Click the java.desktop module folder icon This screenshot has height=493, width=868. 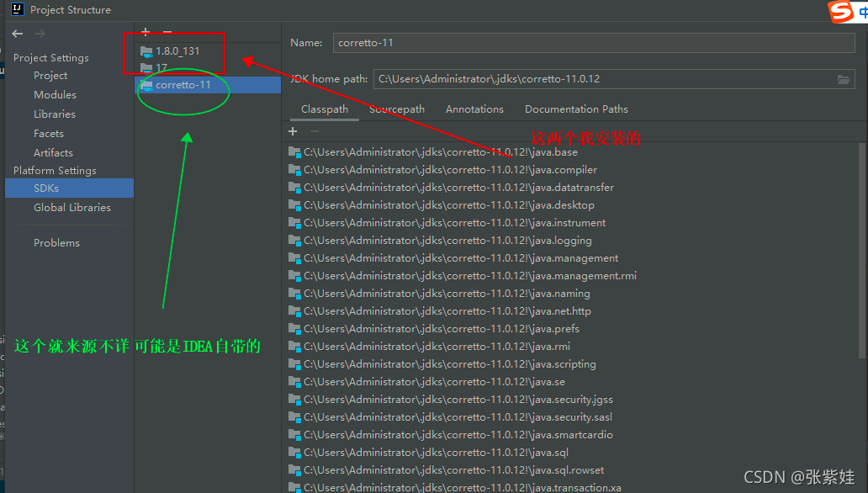click(x=294, y=205)
